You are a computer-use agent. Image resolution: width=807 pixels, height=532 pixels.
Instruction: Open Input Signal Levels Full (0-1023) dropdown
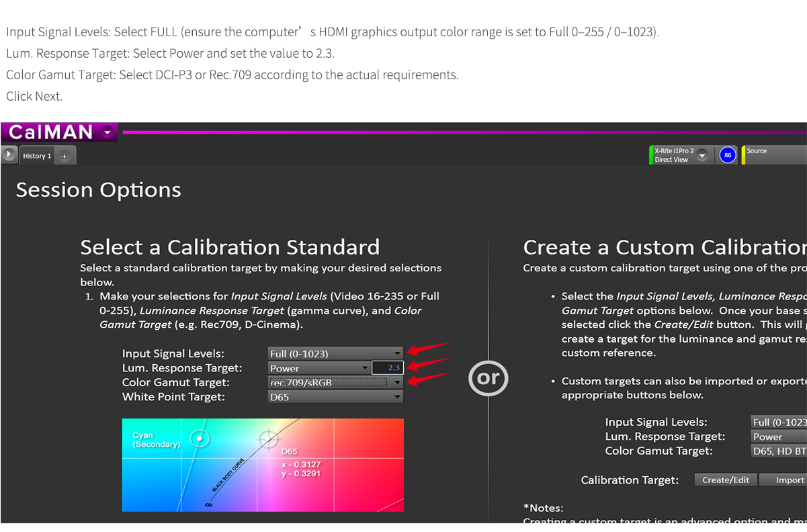(x=335, y=353)
